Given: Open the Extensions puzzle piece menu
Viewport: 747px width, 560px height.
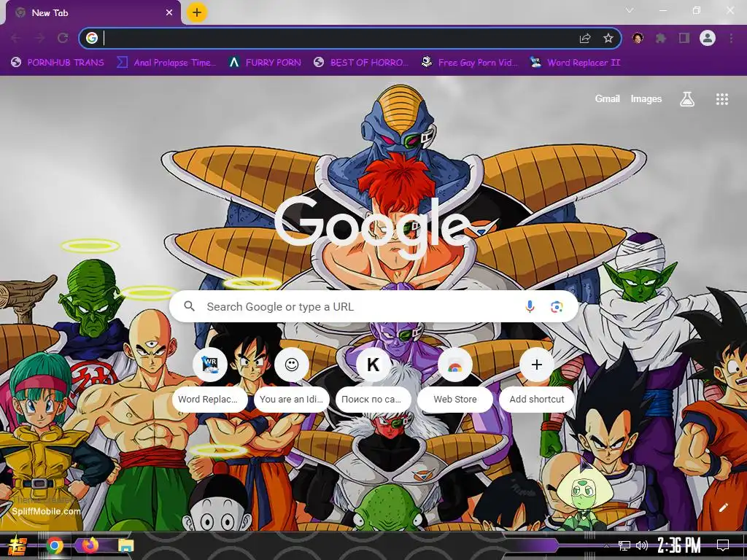Looking at the screenshot, I should pos(661,38).
